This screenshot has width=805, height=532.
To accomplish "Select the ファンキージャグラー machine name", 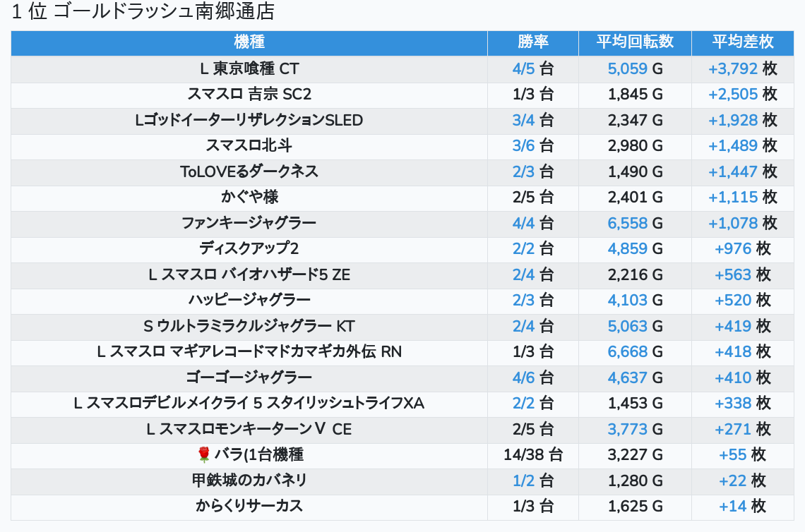I will point(249,223).
